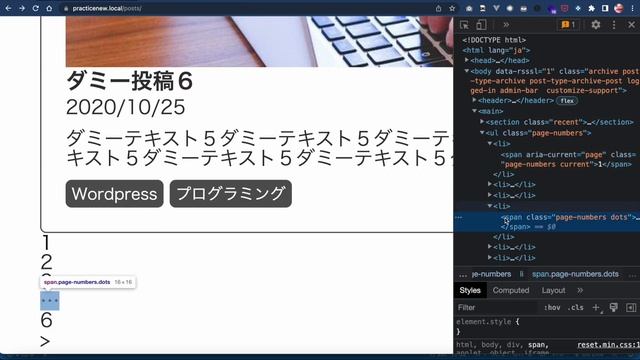The width and height of the screenshot is (640, 360).
Task: Open the Styles tab
Action: pos(470,290)
